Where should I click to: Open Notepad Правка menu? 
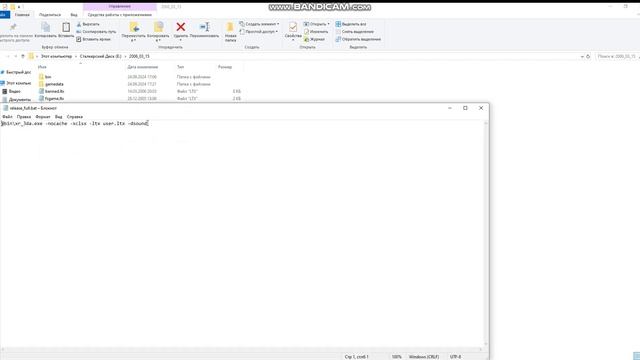coord(24,117)
